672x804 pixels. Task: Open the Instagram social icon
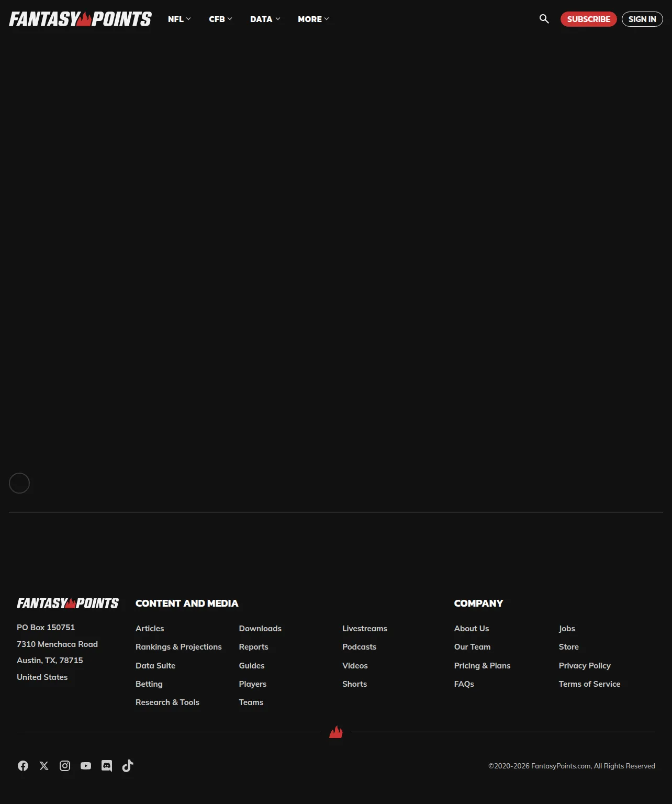(x=65, y=766)
